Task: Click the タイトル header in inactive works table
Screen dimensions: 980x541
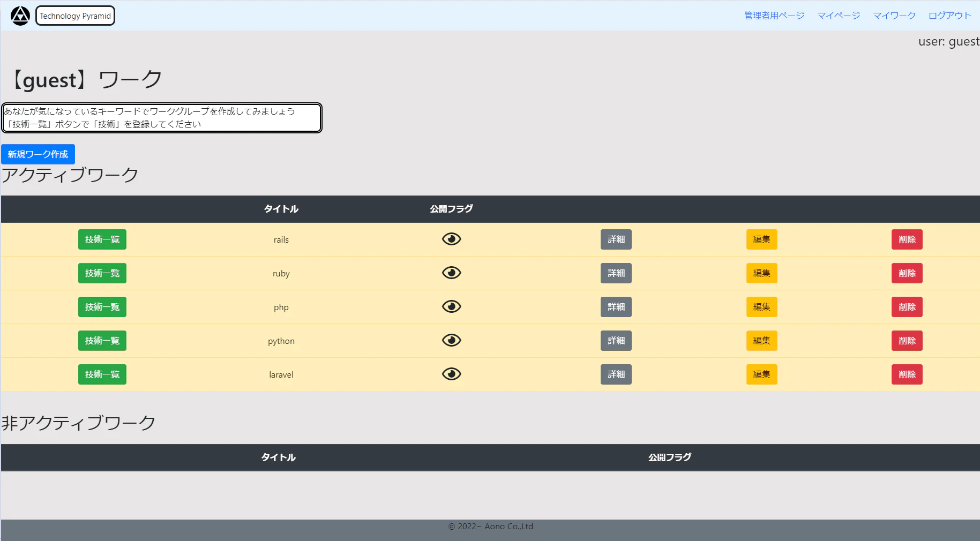Action: 279,457
